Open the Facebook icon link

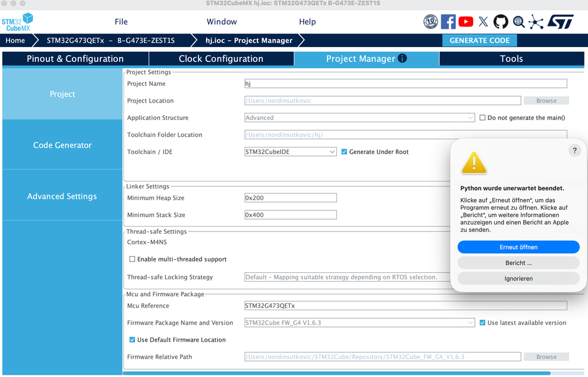pos(448,22)
